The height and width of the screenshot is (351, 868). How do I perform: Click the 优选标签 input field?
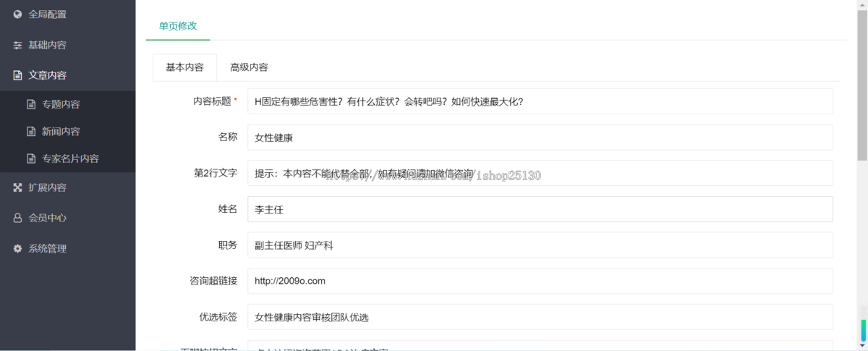[x=540, y=317]
